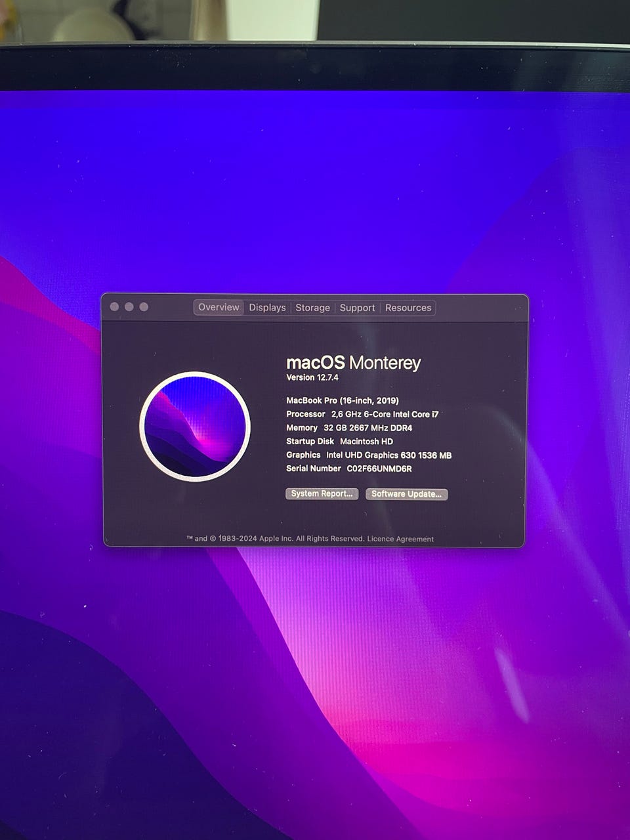Viewport: 630px width, 840px height.
Task: Click the Version 12.7.4 text
Action: [312, 377]
